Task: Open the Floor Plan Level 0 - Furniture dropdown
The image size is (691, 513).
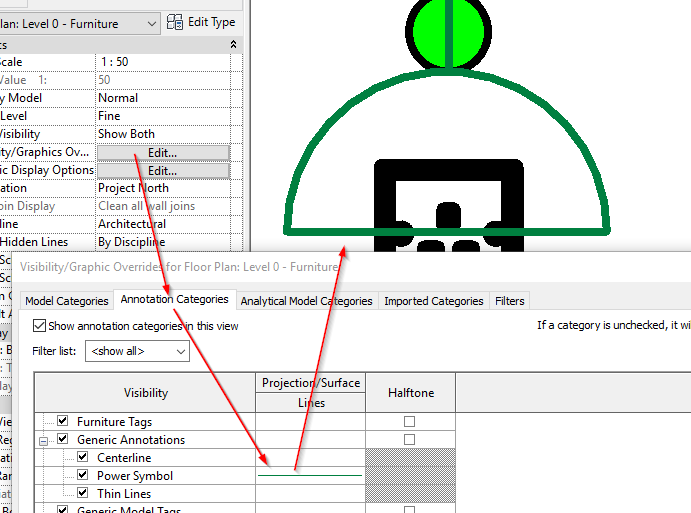Action: pos(79,23)
